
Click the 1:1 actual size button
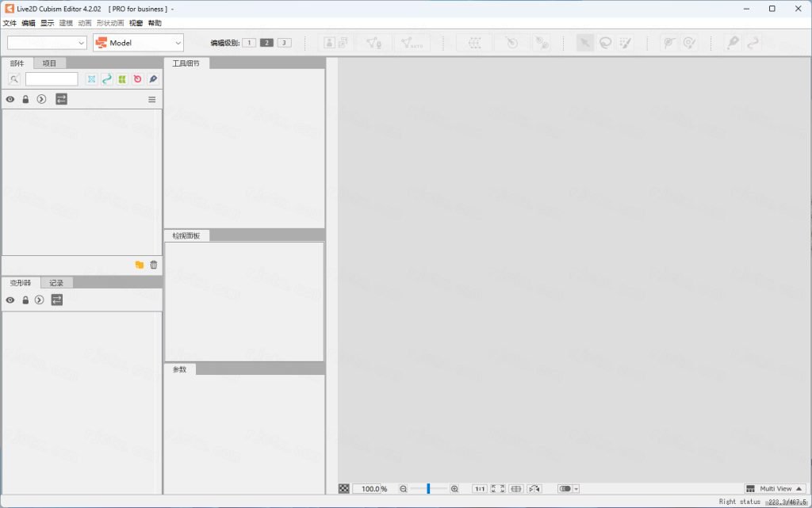[x=480, y=489]
